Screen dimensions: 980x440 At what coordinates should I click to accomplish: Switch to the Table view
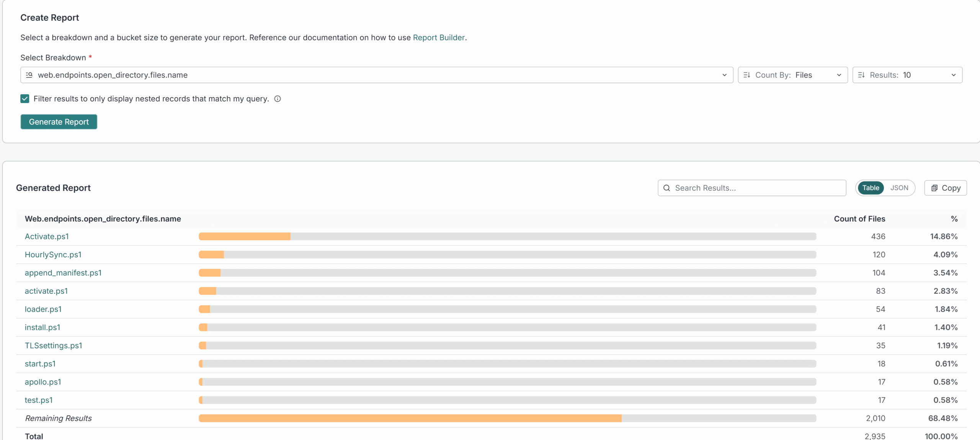pyautogui.click(x=871, y=188)
